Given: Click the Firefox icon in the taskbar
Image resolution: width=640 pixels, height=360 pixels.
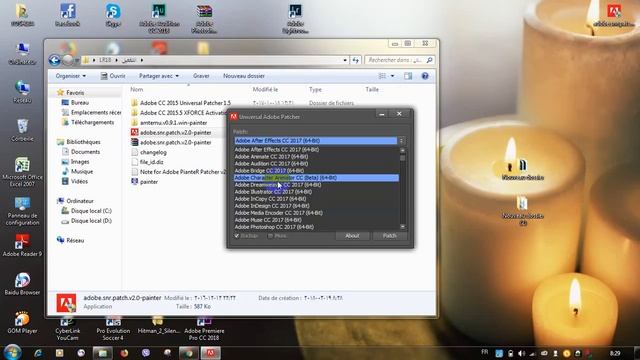Looking at the screenshot, I should coord(124,353).
